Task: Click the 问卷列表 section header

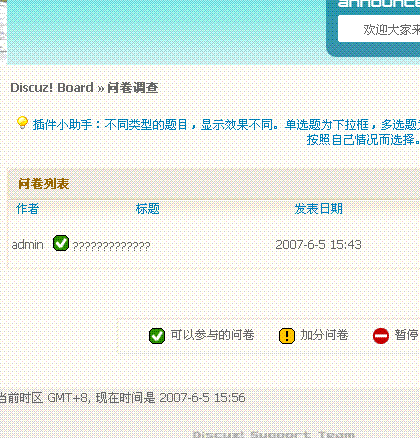Action: (x=44, y=184)
